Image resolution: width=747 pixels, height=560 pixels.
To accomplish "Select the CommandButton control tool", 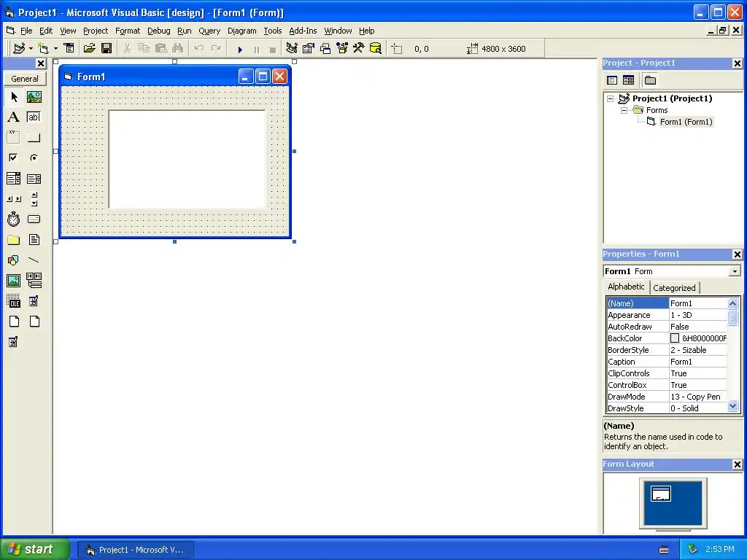I will pyautogui.click(x=34, y=138).
